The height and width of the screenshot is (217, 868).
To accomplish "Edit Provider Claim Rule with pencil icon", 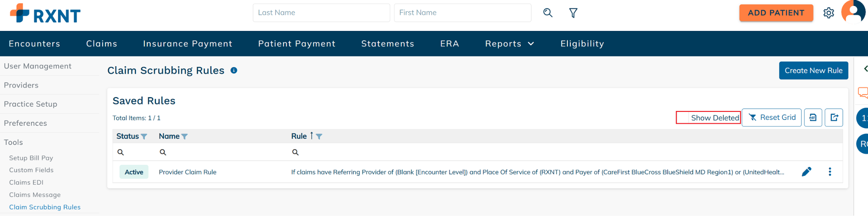I will (x=807, y=172).
